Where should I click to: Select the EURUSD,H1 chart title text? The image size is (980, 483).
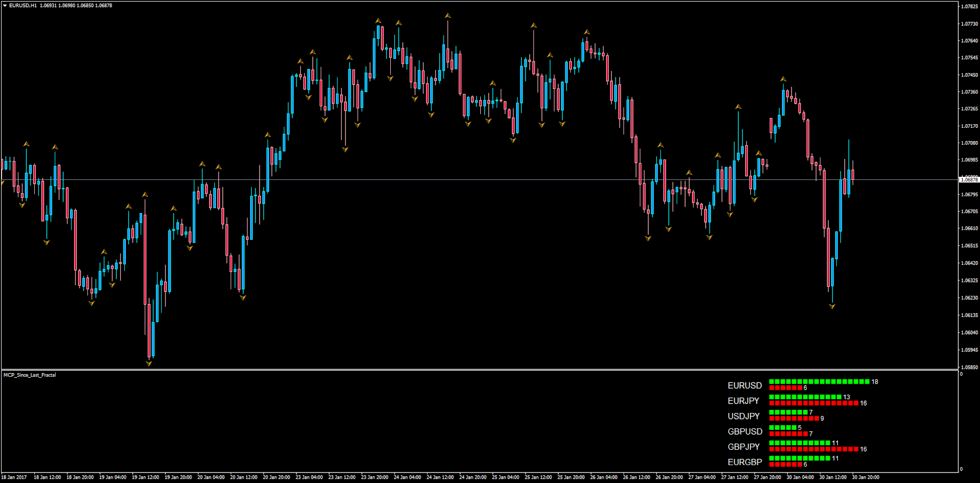(23, 5)
